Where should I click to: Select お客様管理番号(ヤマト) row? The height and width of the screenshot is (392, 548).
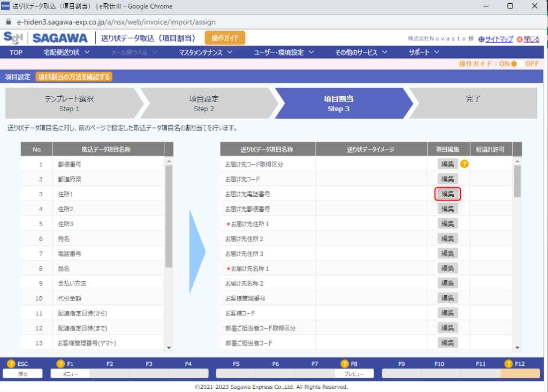click(92, 343)
